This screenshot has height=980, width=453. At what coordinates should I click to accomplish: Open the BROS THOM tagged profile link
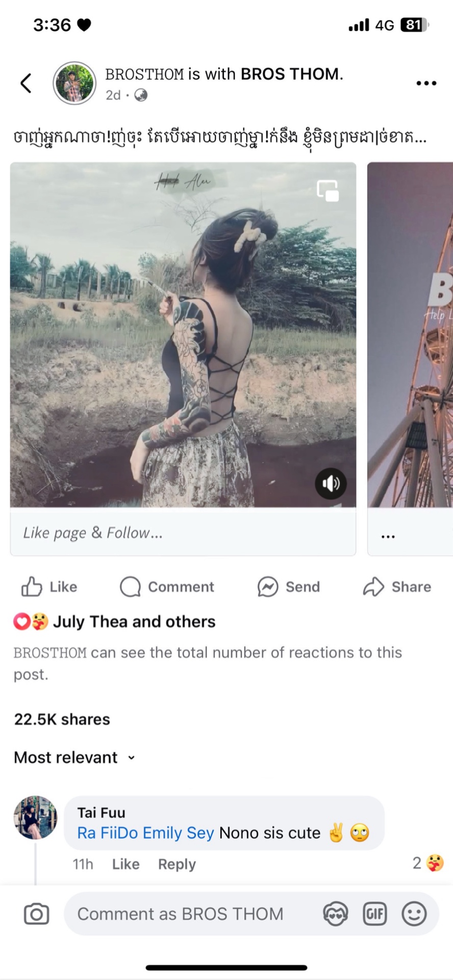(x=290, y=74)
